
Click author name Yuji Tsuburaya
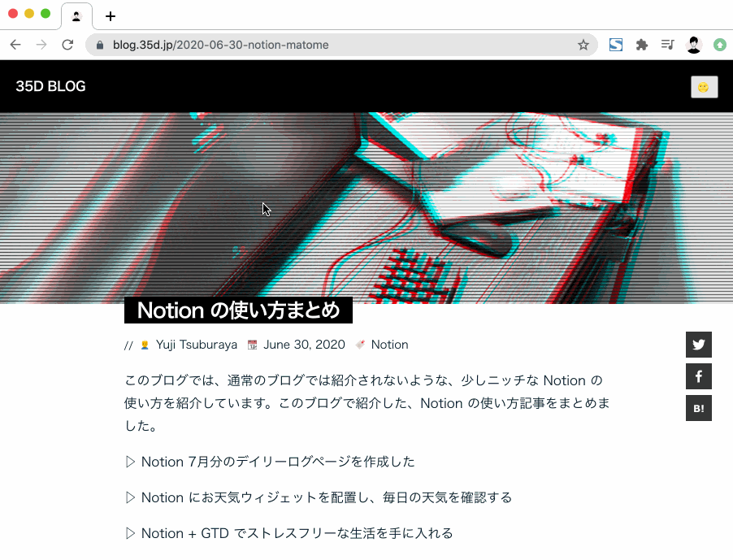point(197,345)
